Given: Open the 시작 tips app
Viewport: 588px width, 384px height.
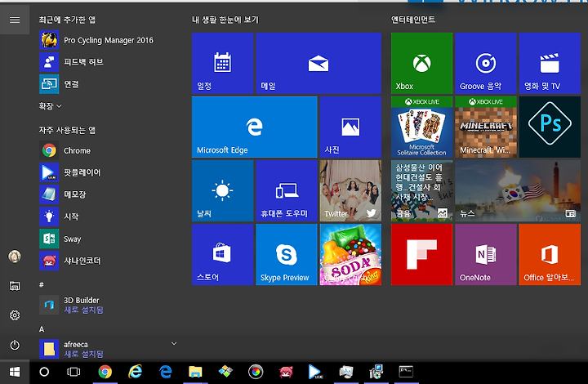Looking at the screenshot, I should click(109, 217).
